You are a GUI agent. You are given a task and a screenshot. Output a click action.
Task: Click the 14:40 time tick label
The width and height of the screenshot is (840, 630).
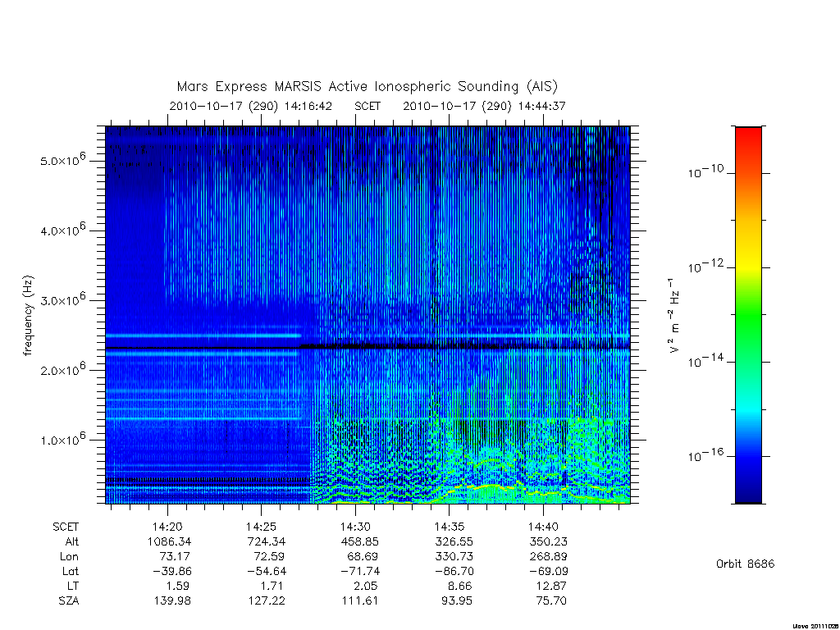543,527
